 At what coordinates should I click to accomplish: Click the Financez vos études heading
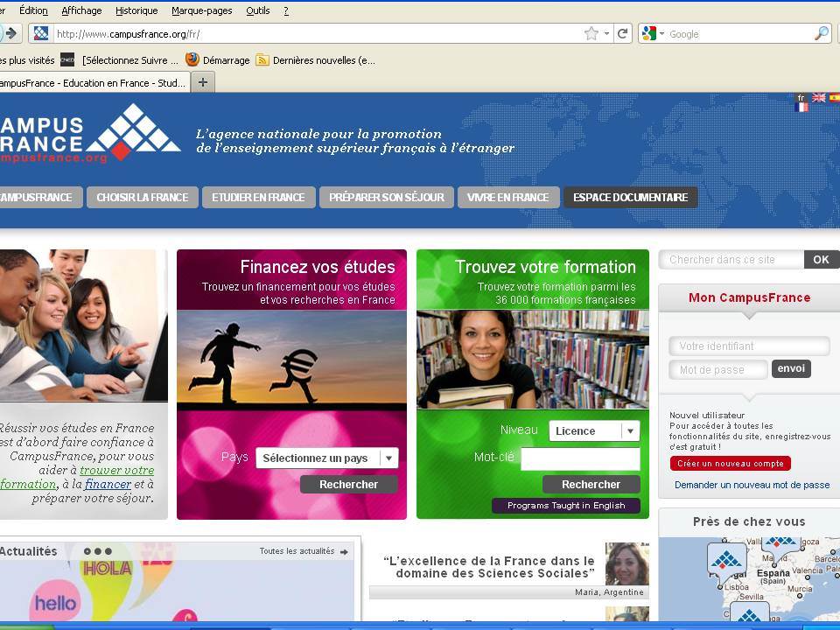click(318, 267)
